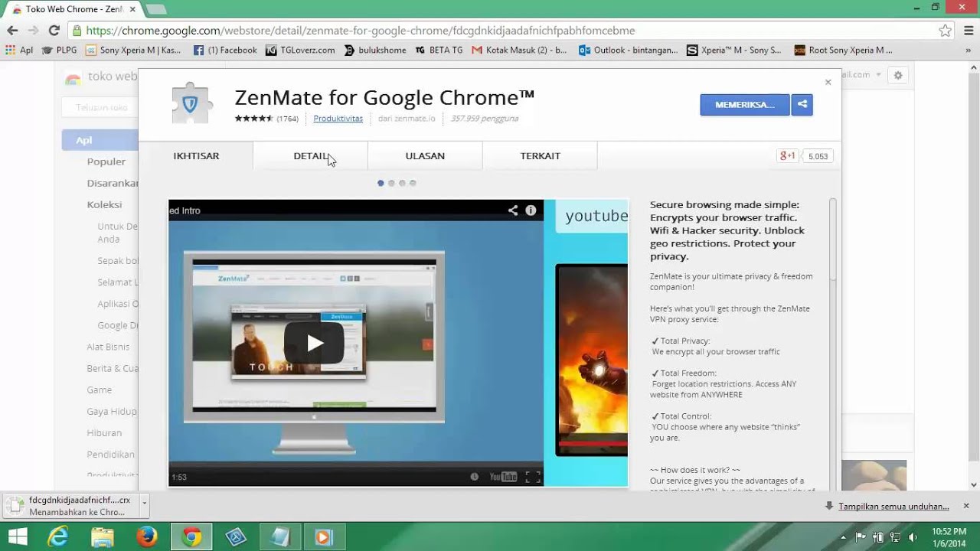980x551 pixels.
Task: Open the media player taskbar icon
Action: click(325, 536)
